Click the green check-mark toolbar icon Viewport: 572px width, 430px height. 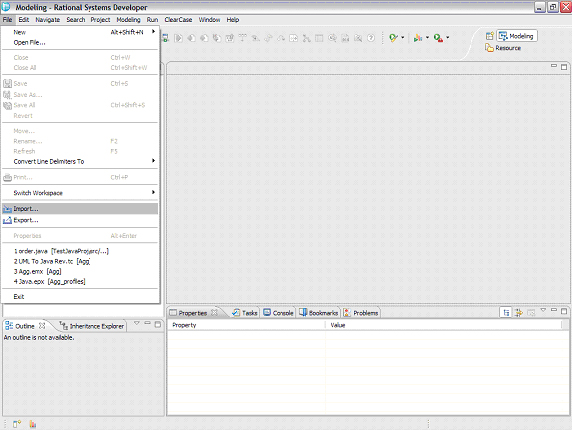(x=393, y=38)
